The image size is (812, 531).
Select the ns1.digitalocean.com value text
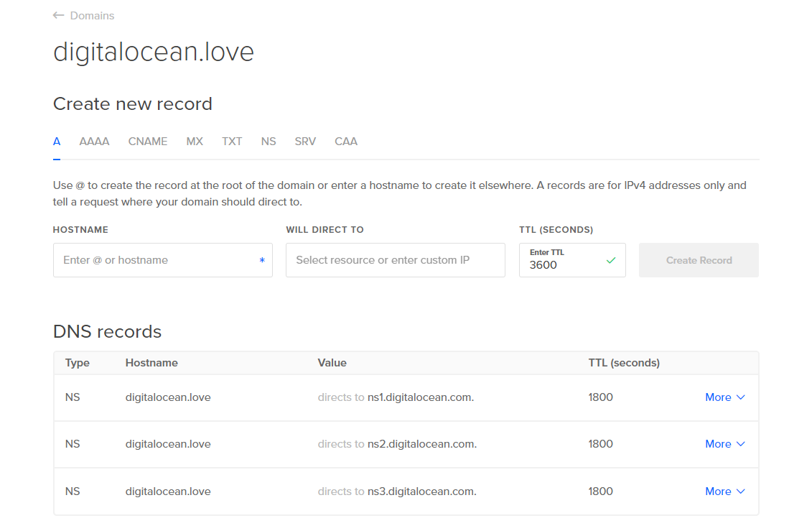tap(421, 397)
